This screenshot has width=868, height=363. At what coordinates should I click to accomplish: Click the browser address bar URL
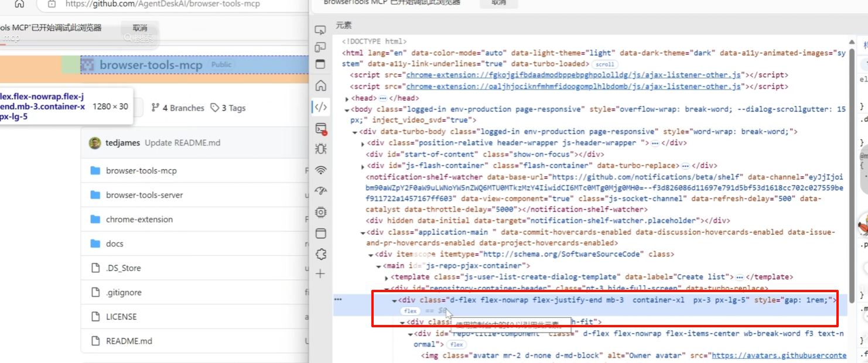(163, 4)
